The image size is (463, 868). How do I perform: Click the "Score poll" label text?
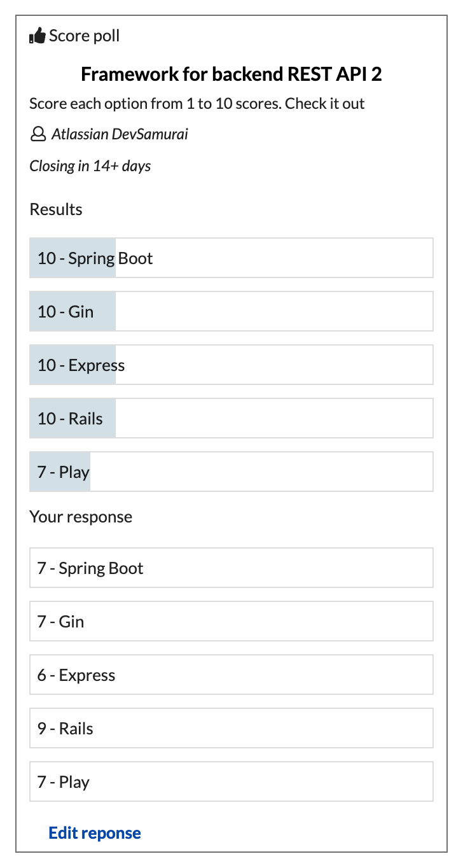(84, 36)
